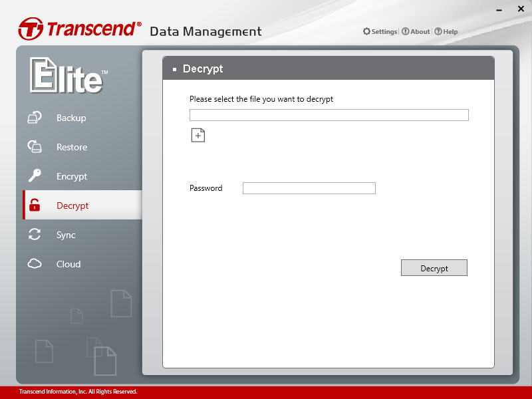Click the file path input field

pyautogui.click(x=329, y=115)
